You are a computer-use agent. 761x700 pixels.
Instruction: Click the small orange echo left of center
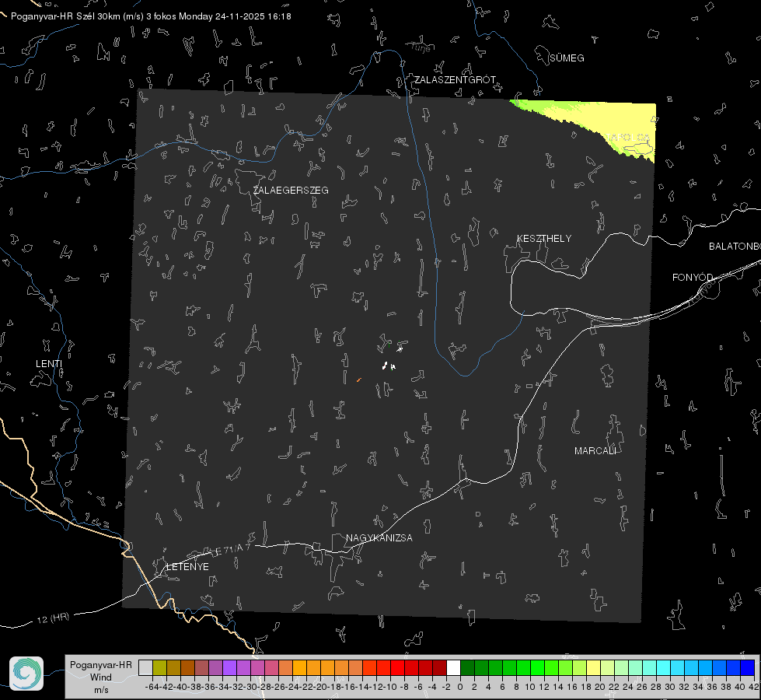(358, 380)
